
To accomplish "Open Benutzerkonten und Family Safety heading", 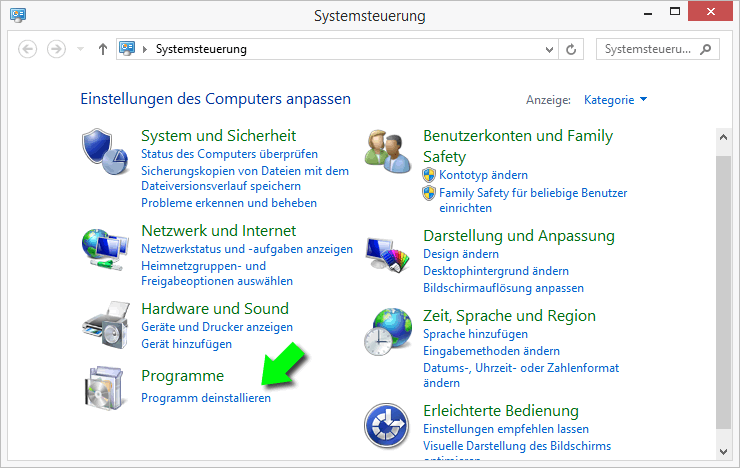I will (x=518, y=146).
